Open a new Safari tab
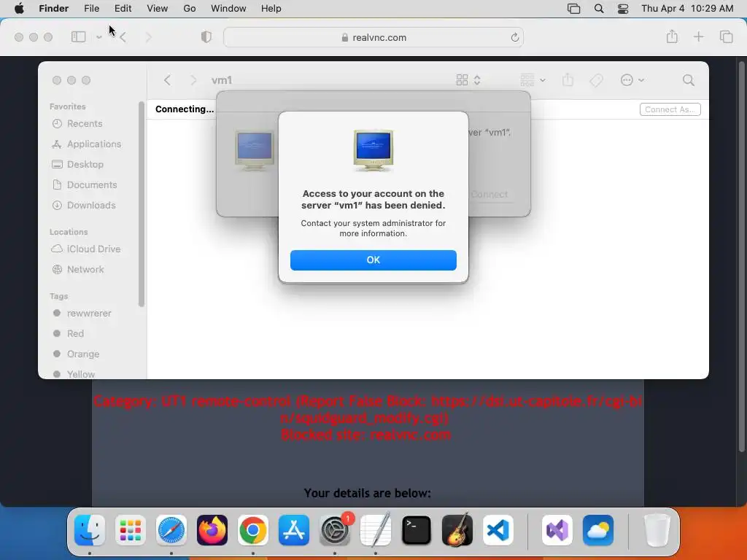The width and height of the screenshot is (747, 560). (698, 36)
